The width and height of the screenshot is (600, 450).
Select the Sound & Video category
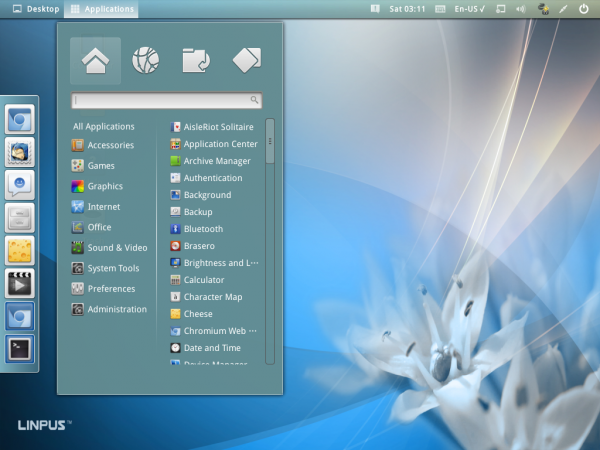(109, 248)
